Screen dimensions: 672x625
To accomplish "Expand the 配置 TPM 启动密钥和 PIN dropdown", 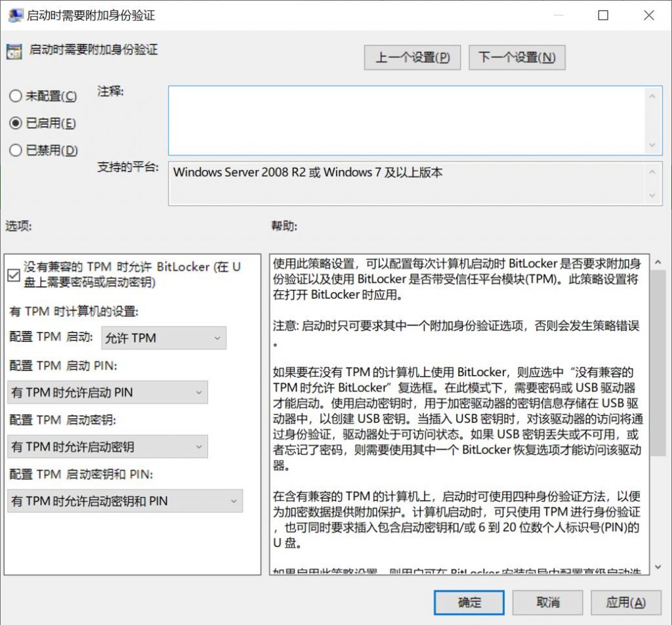I will pyautogui.click(x=125, y=501).
